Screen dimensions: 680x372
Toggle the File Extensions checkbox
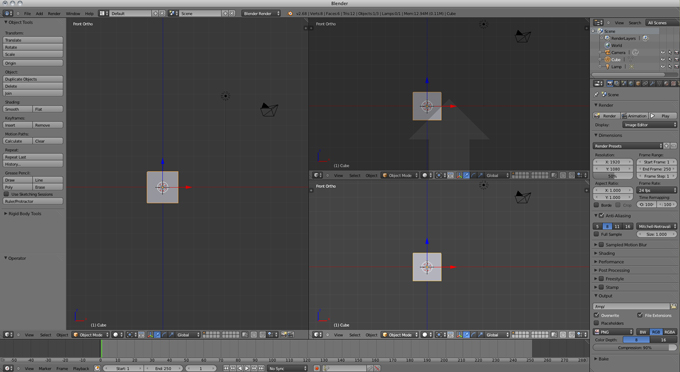click(640, 315)
